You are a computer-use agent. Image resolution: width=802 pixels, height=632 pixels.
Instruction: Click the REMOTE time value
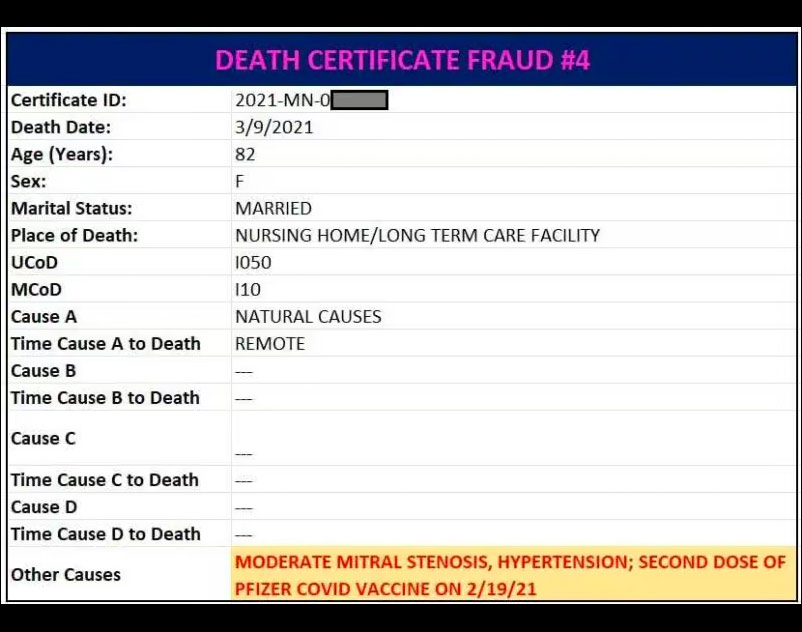coord(270,344)
